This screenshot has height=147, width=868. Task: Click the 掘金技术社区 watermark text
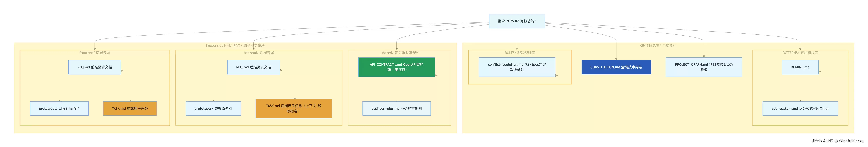coord(822,141)
